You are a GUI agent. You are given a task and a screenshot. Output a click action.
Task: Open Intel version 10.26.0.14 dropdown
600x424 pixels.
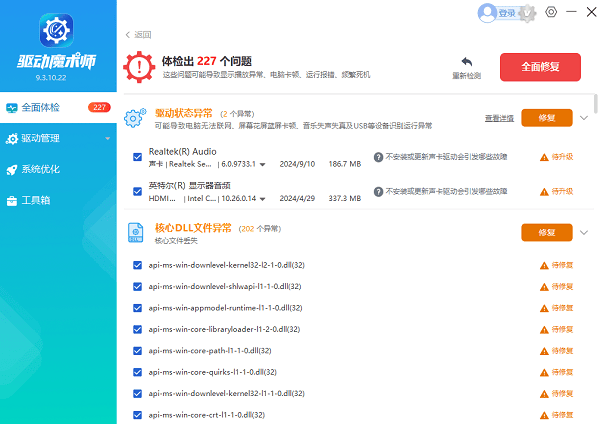pos(262,199)
